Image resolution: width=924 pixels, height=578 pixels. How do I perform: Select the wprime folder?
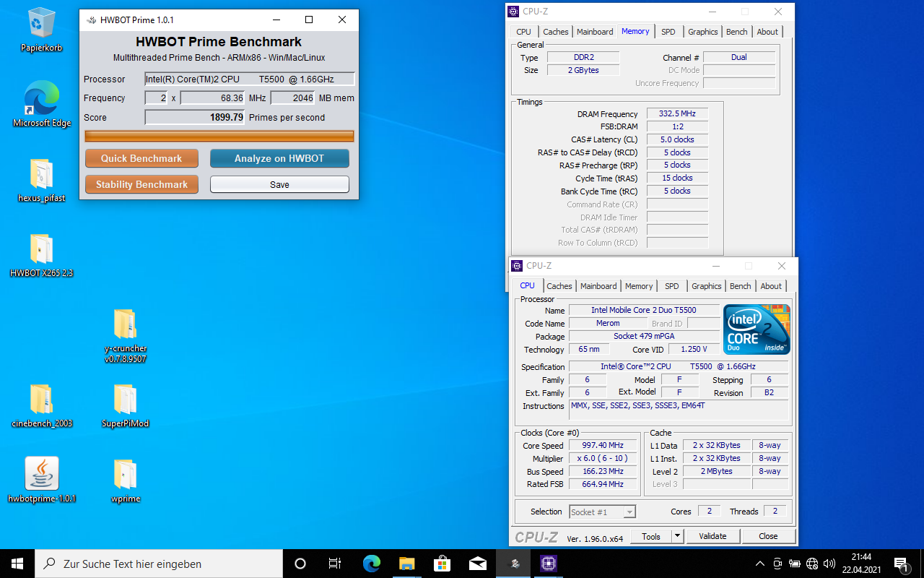coord(125,480)
